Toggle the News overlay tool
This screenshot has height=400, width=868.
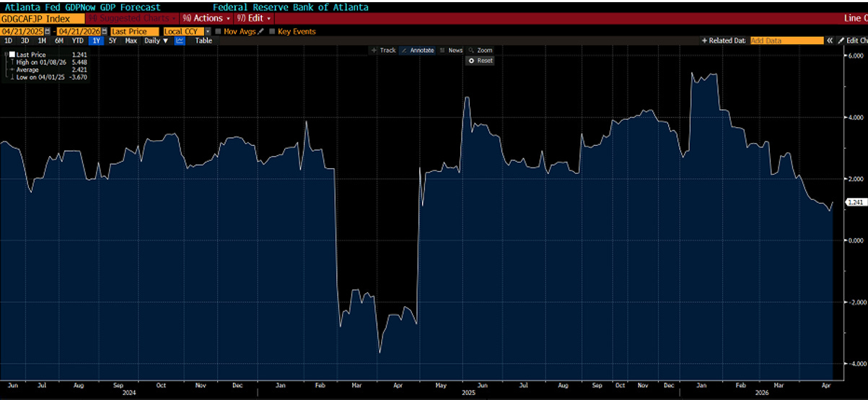[451, 51]
